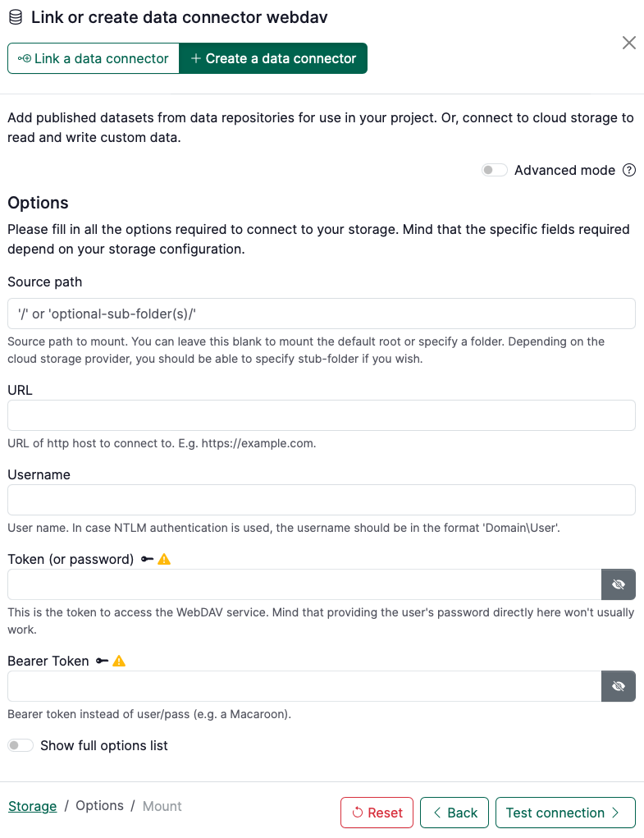Click Test connection button

pos(565,813)
